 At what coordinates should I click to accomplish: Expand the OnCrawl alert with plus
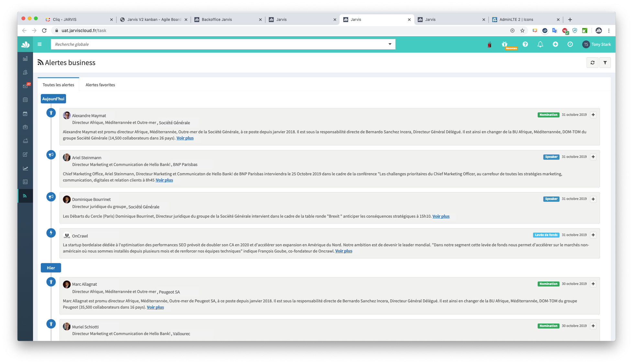[593, 235]
